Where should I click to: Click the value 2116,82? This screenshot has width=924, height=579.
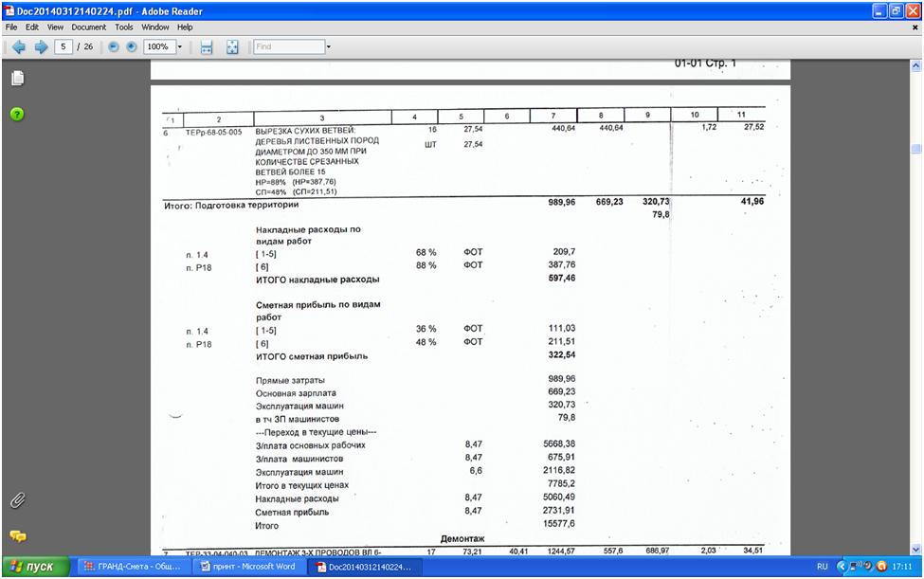559,470
